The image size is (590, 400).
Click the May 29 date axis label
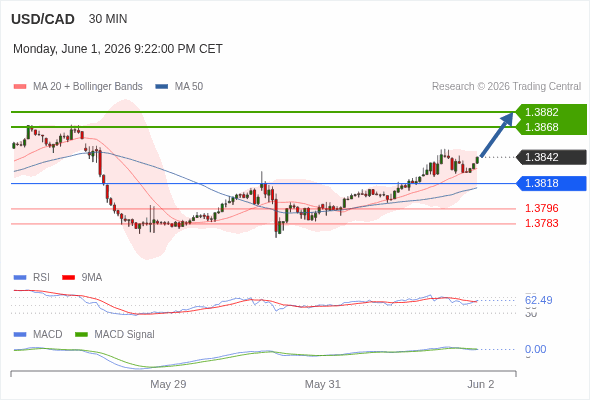coord(168,384)
